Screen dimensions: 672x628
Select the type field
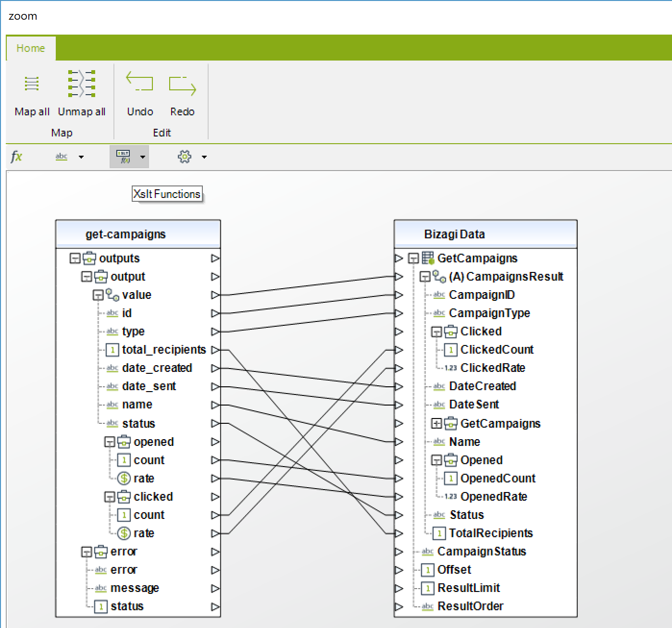tap(133, 332)
